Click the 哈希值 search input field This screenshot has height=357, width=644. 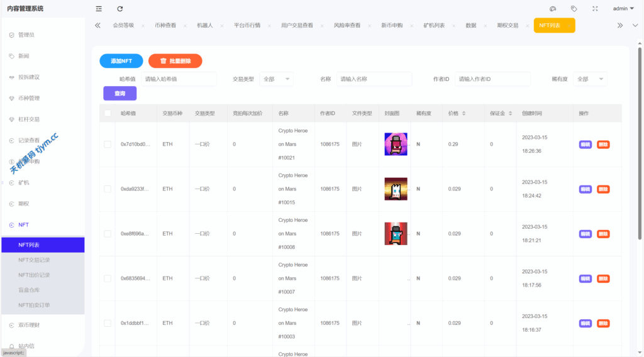click(179, 79)
